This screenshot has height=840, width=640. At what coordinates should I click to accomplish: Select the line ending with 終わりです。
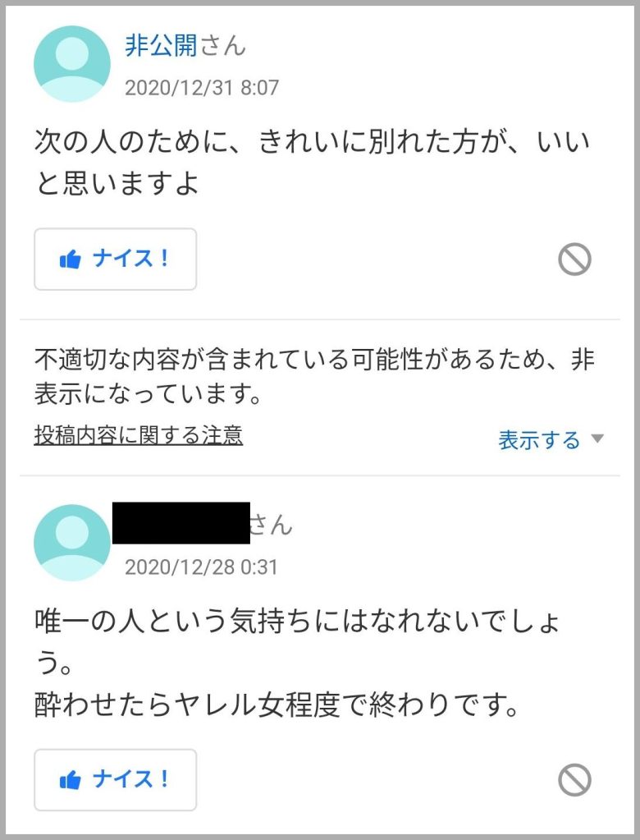point(277,705)
